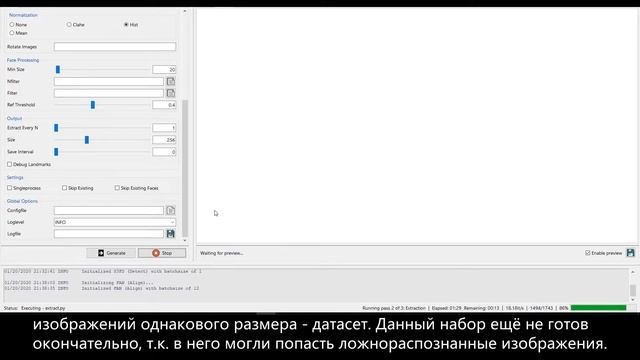Click the 'Initializing FAN (Align)...' log line
Screen dimensions: 640x360
118,282
